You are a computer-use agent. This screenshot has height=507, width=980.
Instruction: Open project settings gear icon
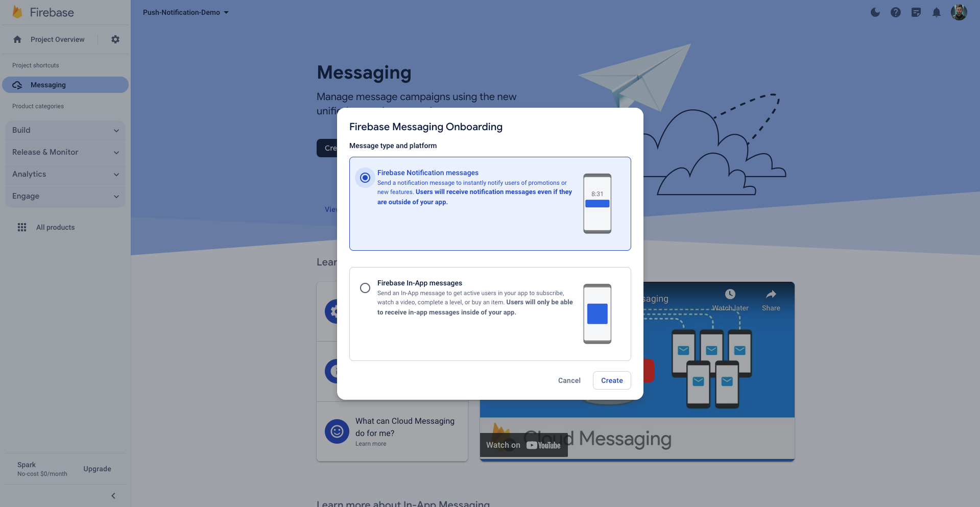point(115,39)
